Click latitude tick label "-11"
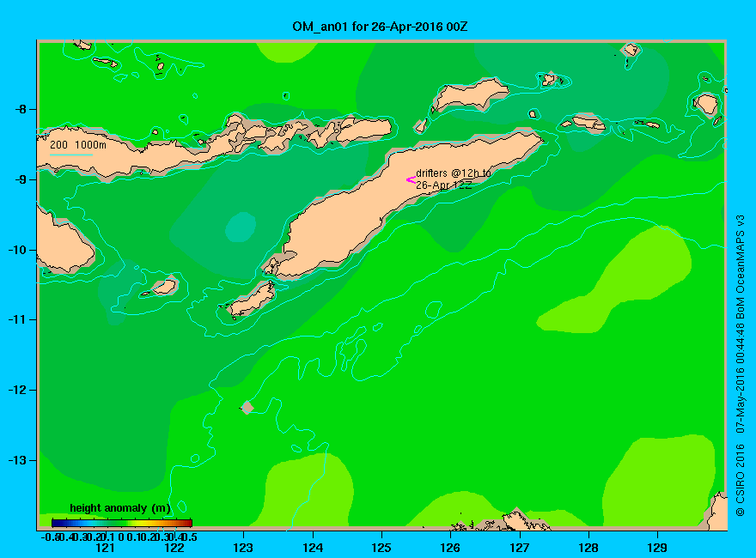The image size is (756, 558). 17,320
